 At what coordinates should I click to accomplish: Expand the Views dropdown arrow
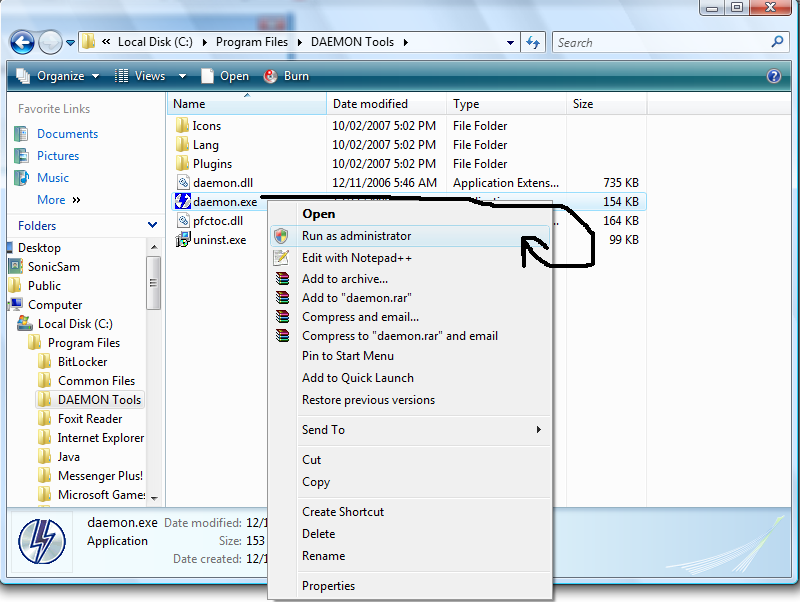point(182,77)
